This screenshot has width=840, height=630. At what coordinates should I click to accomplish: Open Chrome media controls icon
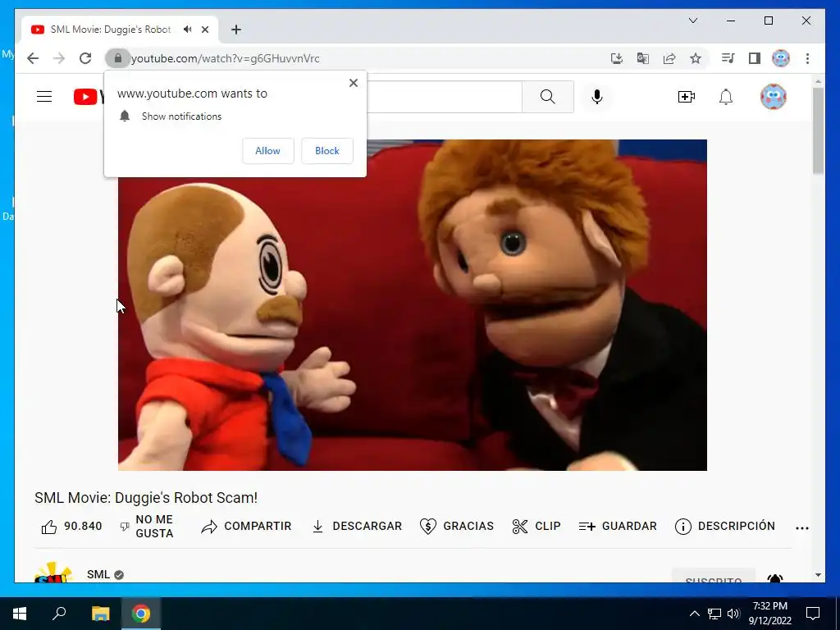[728, 58]
